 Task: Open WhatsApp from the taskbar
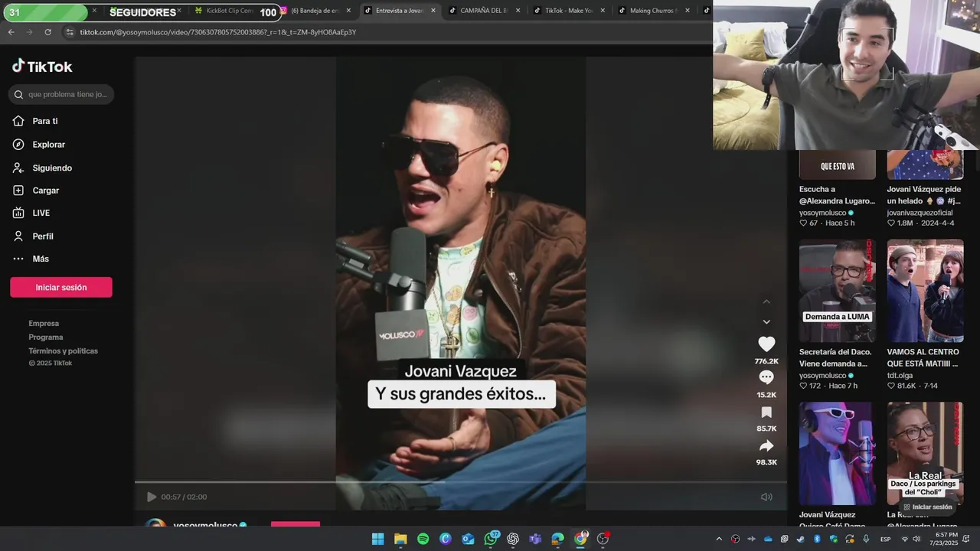click(491, 539)
